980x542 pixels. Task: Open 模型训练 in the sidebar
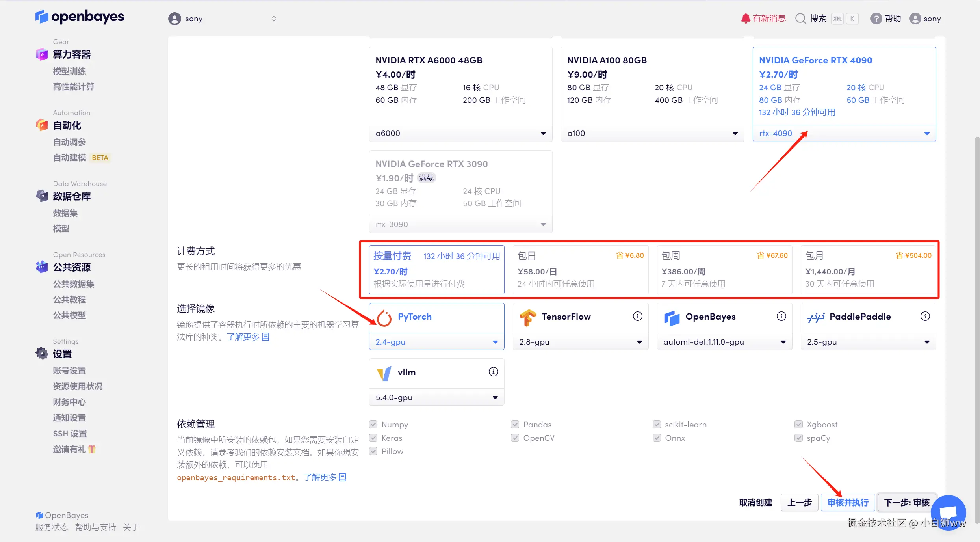coord(69,71)
